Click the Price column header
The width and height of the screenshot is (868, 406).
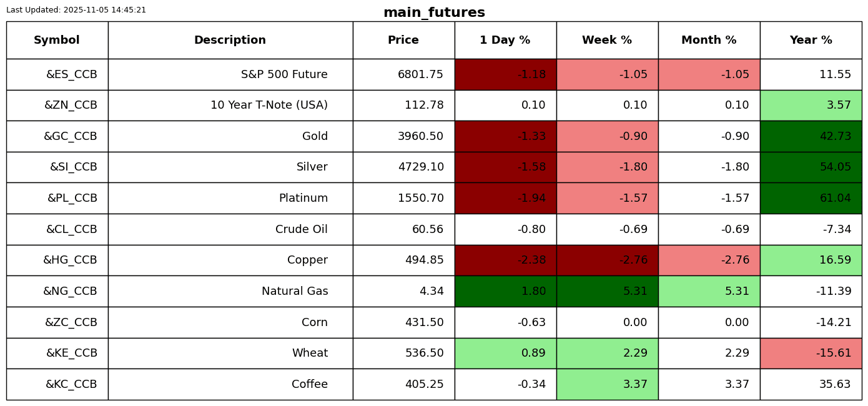(x=403, y=40)
